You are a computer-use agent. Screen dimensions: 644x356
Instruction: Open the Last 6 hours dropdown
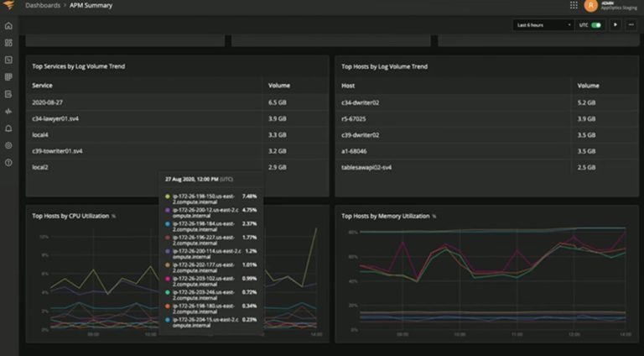pyautogui.click(x=543, y=25)
